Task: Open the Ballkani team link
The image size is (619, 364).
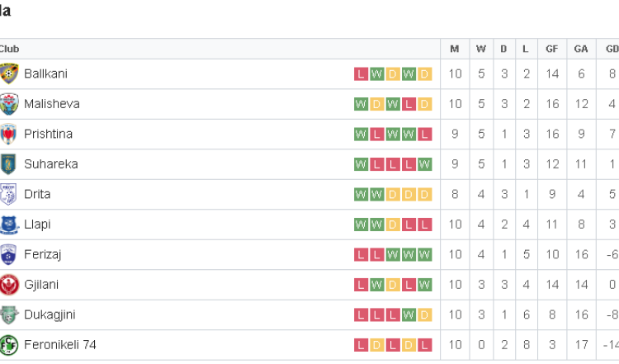Action: [x=45, y=73]
